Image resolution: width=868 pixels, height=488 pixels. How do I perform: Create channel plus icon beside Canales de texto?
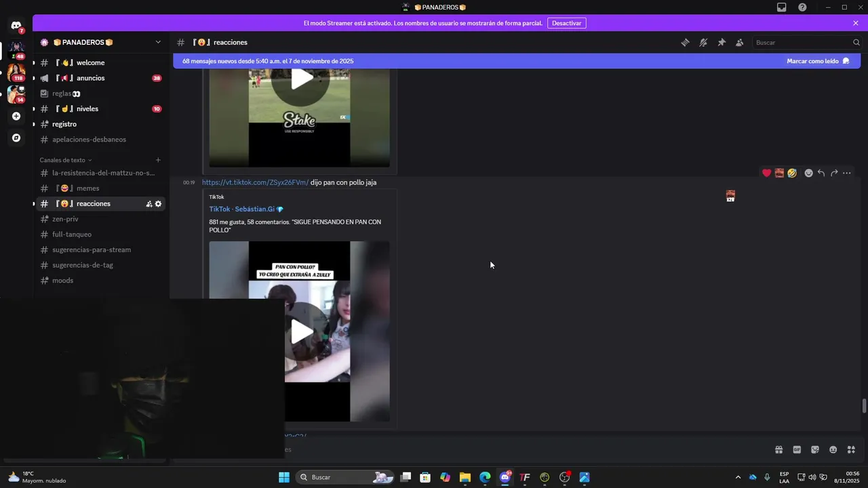coord(158,160)
